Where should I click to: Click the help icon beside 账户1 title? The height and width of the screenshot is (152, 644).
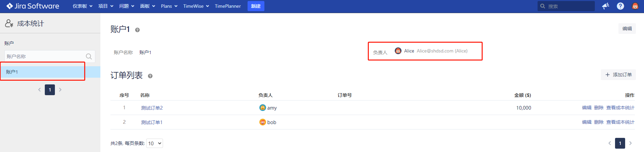(137, 30)
